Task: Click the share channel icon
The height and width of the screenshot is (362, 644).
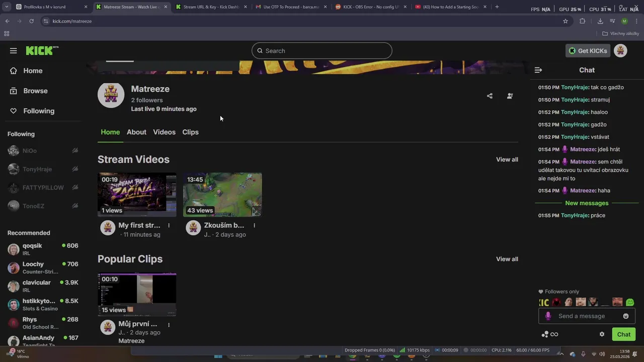Action: tap(490, 96)
